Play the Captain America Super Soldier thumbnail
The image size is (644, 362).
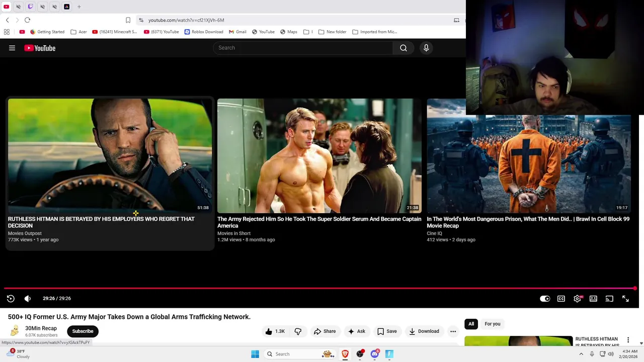[x=319, y=155]
